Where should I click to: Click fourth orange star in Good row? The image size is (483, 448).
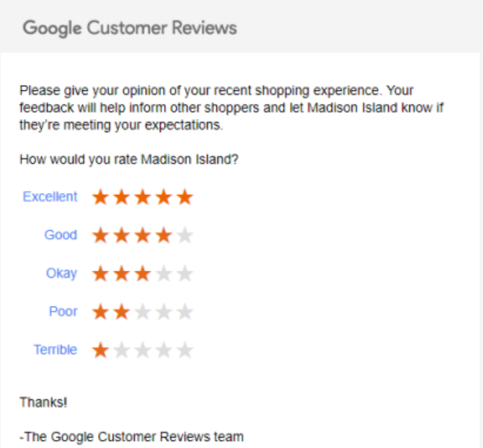(x=164, y=236)
